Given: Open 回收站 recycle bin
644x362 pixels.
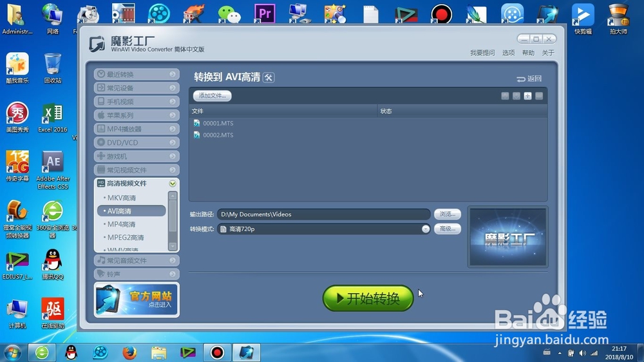Looking at the screenshot, I should (53, 68).
